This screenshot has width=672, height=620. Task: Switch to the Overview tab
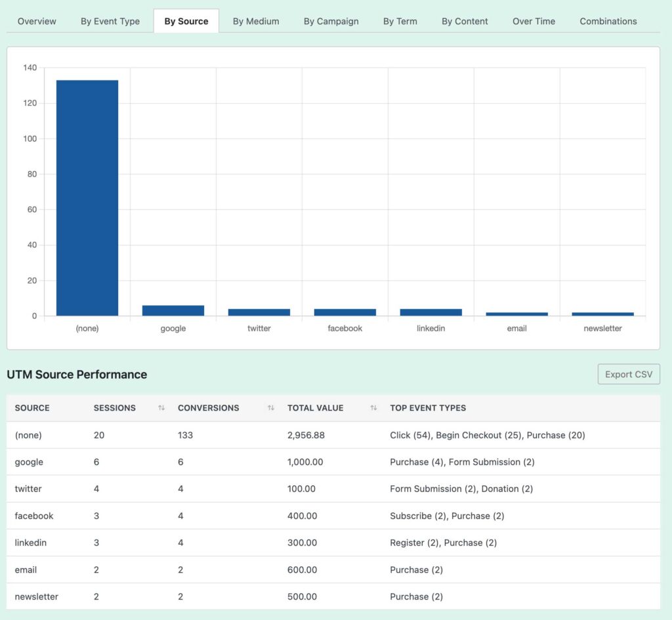point(36,21)
